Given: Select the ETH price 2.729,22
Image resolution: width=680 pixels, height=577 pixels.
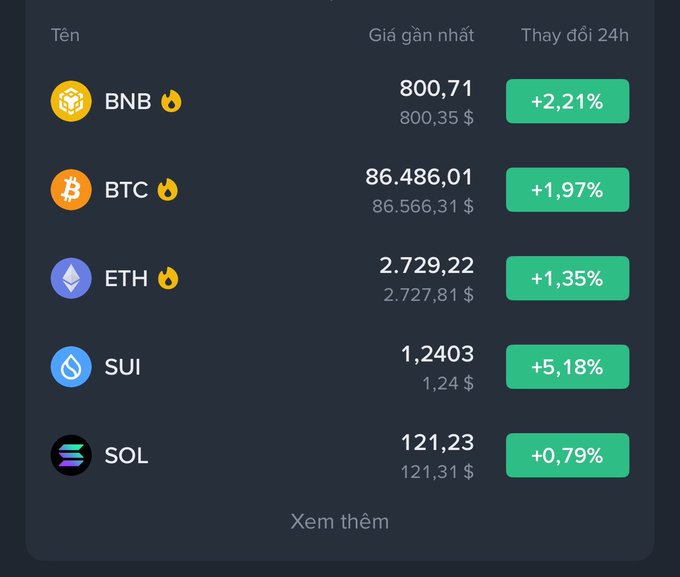Looking at the screenshot, I should tap(426, 266).
